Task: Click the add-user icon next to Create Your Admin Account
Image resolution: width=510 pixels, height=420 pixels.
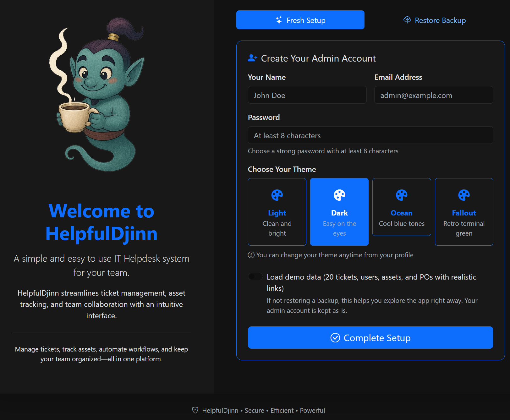Action: pos(253,58)
